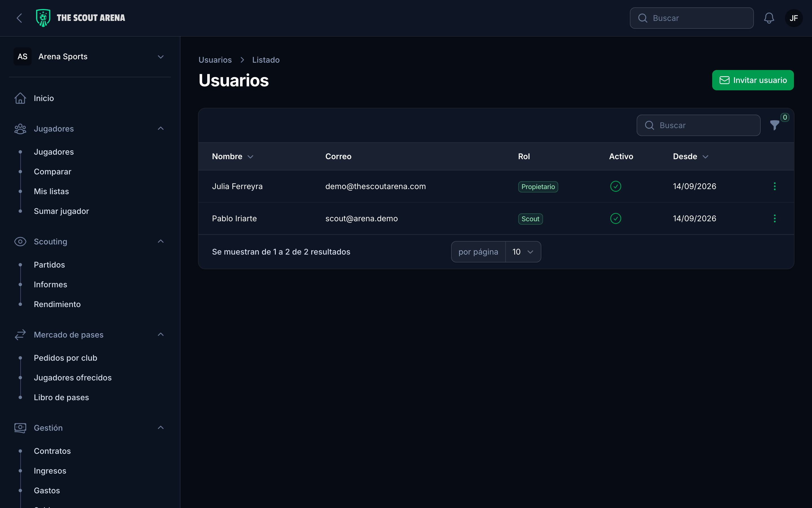The image size is (812, 508).
Task: Open Mis listas in the sidebar
Action: coord(51,192)
